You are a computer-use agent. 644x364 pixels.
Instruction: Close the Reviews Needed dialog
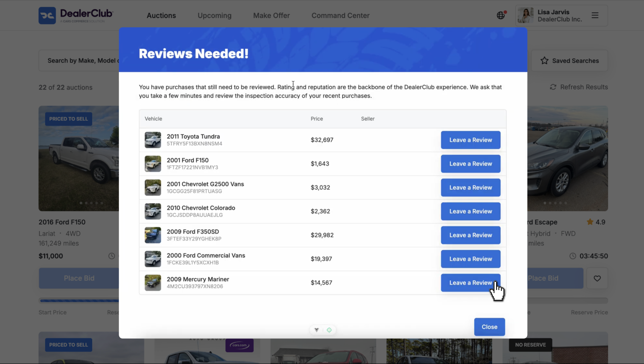(489, 327)
